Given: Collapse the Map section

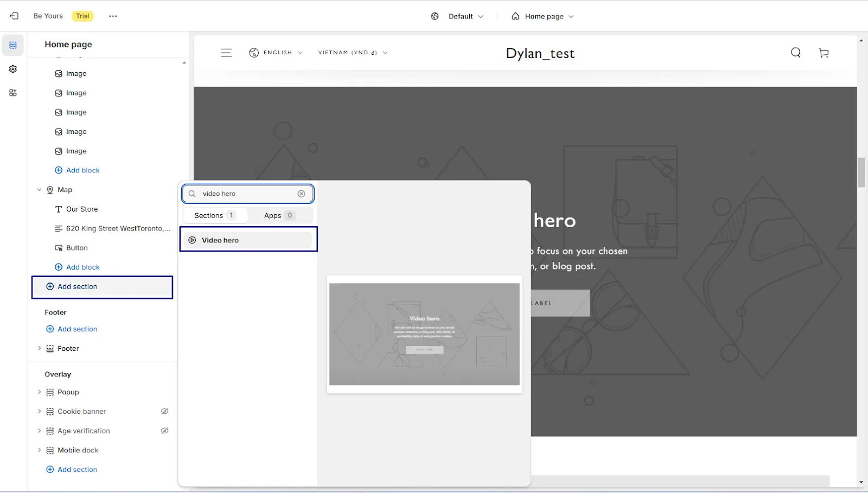Looking at the screenshot, I should 39,190.
